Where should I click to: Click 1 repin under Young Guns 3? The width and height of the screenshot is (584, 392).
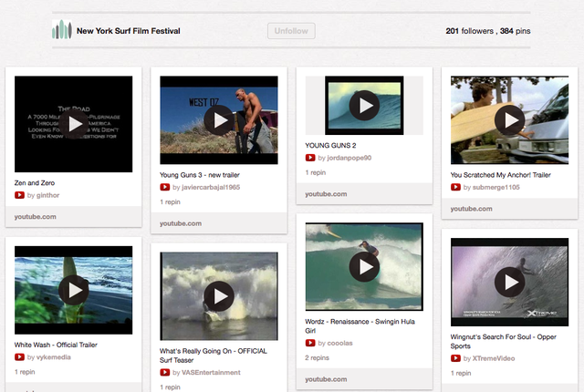(x=171, y=202)
